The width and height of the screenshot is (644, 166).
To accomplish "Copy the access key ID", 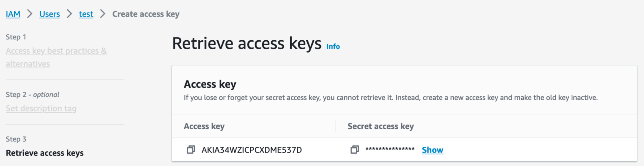I will point(191,150).
